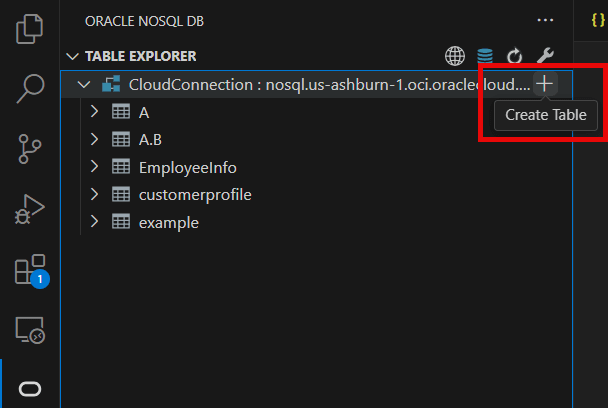Open the more actions ellipsis menu

[x=544, y=20]
